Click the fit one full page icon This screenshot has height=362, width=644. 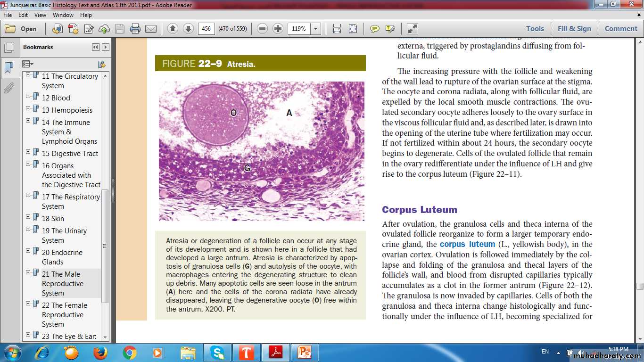[353, 29]
